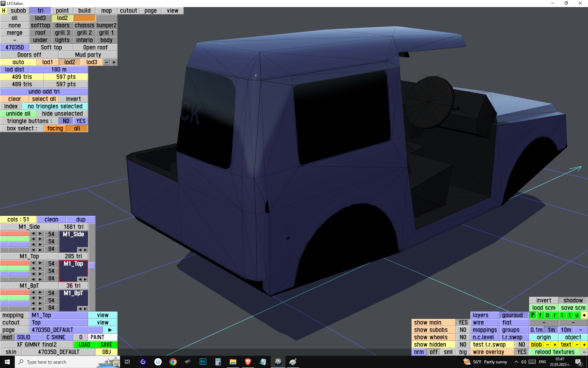Click plus button next to blob

click(x=555, y=345)
